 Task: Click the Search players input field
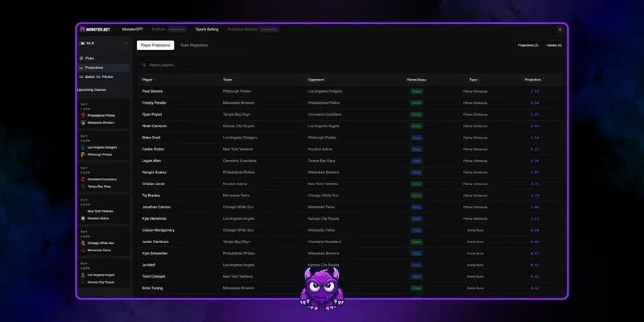tap(188, 65)
